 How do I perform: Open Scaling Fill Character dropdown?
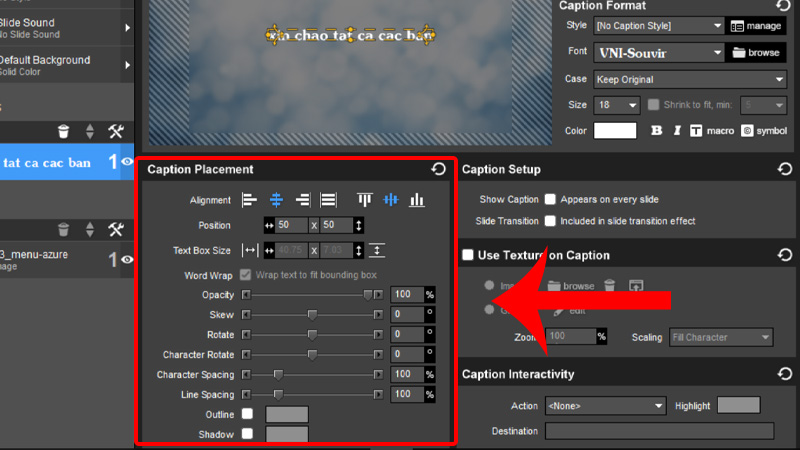pyautogui.click(x=721, y=337)
